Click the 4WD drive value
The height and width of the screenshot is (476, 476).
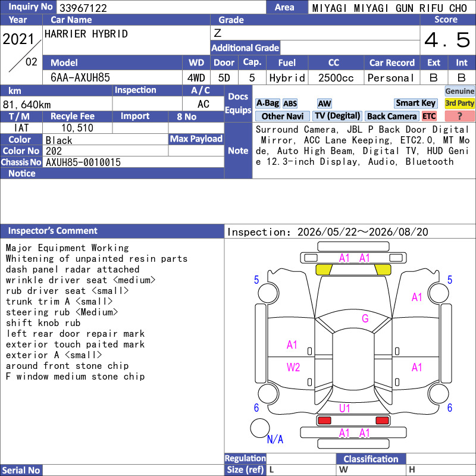coord(196,78)
